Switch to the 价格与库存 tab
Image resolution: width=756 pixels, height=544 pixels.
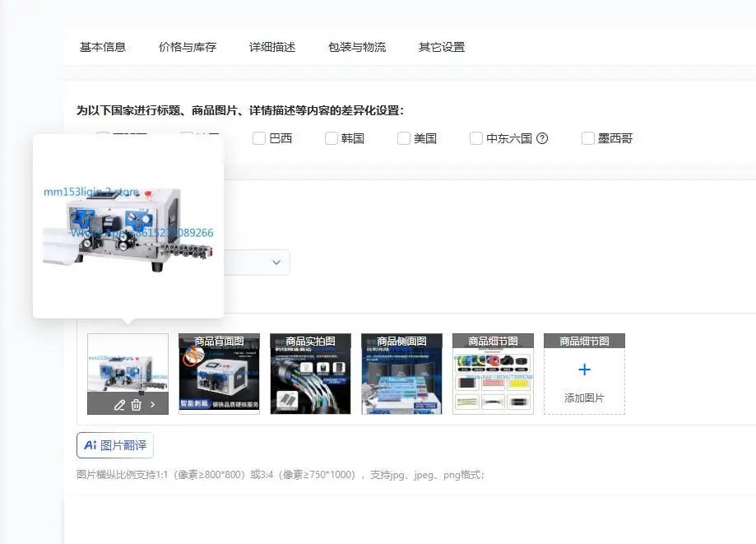tap(188, 47)
